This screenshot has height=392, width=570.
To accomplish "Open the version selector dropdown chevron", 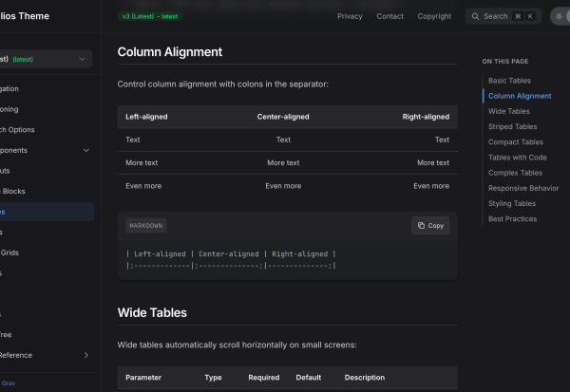I will click(82, 59).
